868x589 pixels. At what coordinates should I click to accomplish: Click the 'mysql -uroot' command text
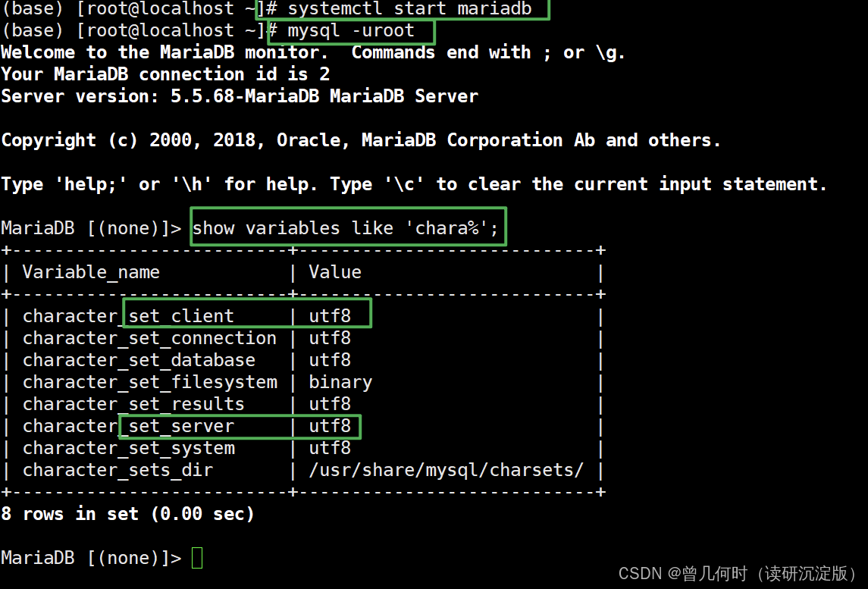click(x=350, y=30)
